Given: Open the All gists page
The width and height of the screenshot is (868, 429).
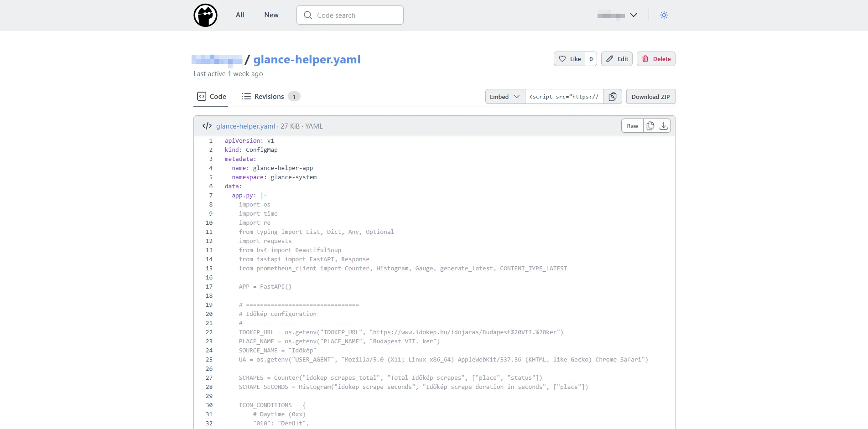Looking at the screenshot, I should [x=239, y=15].
